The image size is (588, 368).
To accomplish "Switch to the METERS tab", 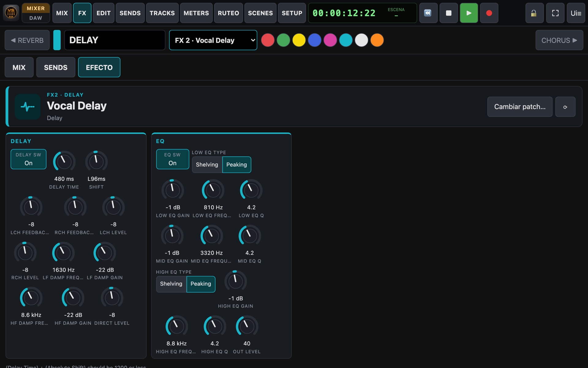I will click(196, 13).
